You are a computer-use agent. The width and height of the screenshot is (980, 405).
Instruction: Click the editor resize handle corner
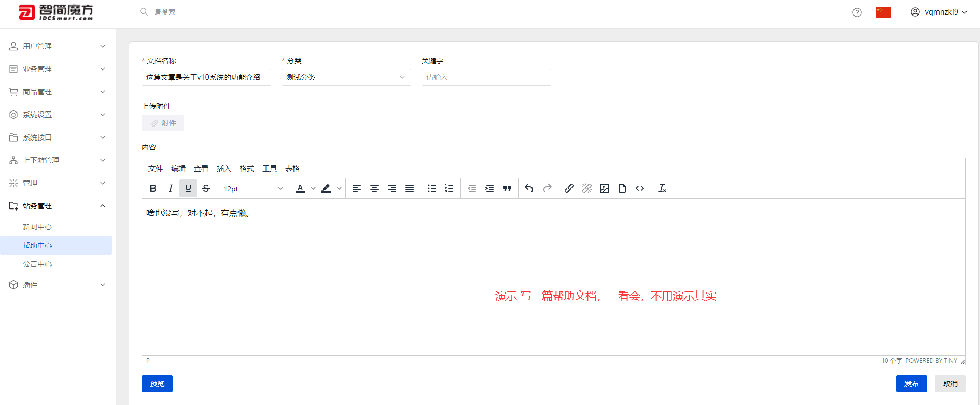pyautogui.click(x=963, y=361)
